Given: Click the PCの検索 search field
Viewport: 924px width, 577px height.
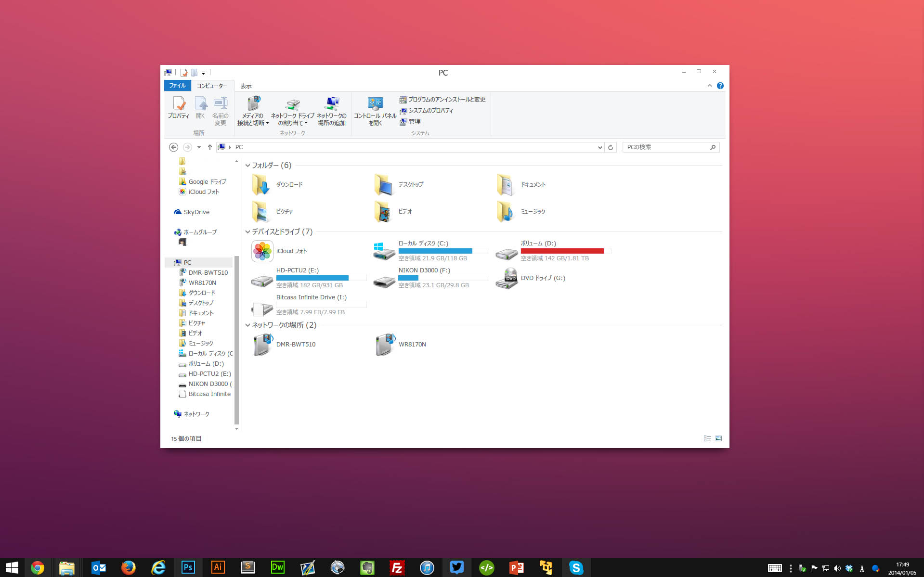Looking at the screenshot, I should click(666, 147).
